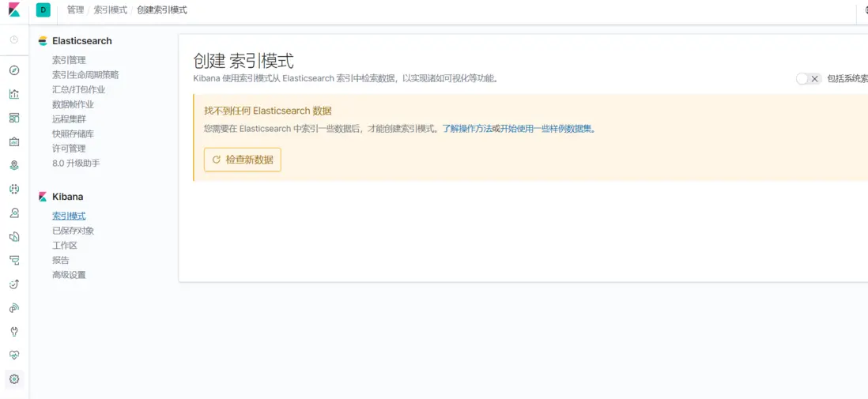Open 报告 under Kibana

pyautogui.click(x=61, y=260)
